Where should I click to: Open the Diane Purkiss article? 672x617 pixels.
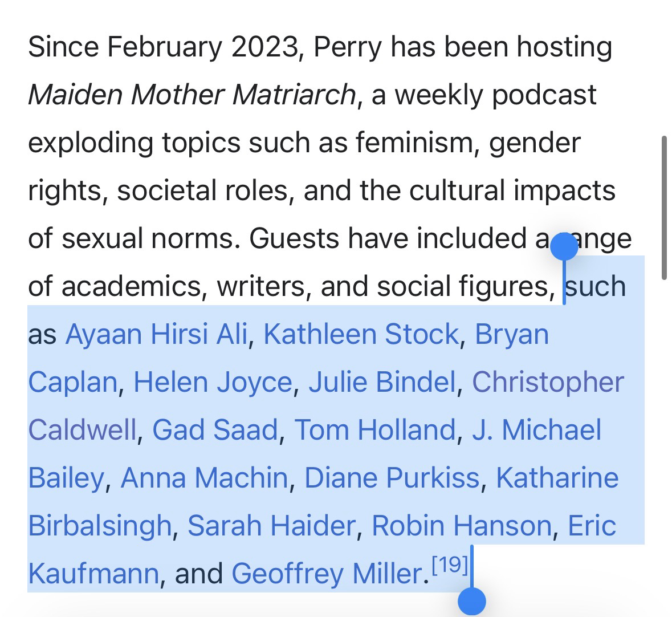coord(392,478)
